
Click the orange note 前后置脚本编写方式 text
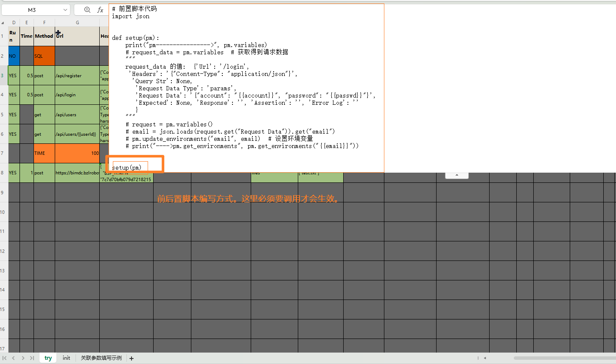click(249, 199)
